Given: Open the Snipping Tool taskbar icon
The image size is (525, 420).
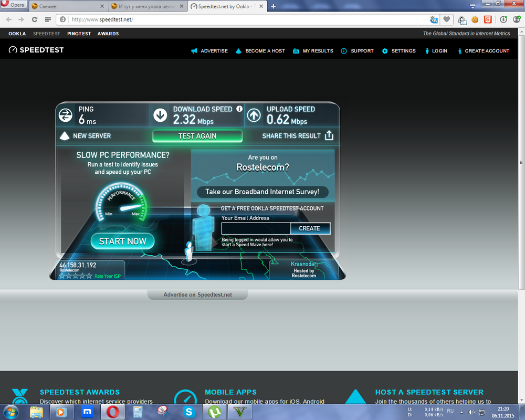Looking at the screenshot, I should tap(163, 412).
